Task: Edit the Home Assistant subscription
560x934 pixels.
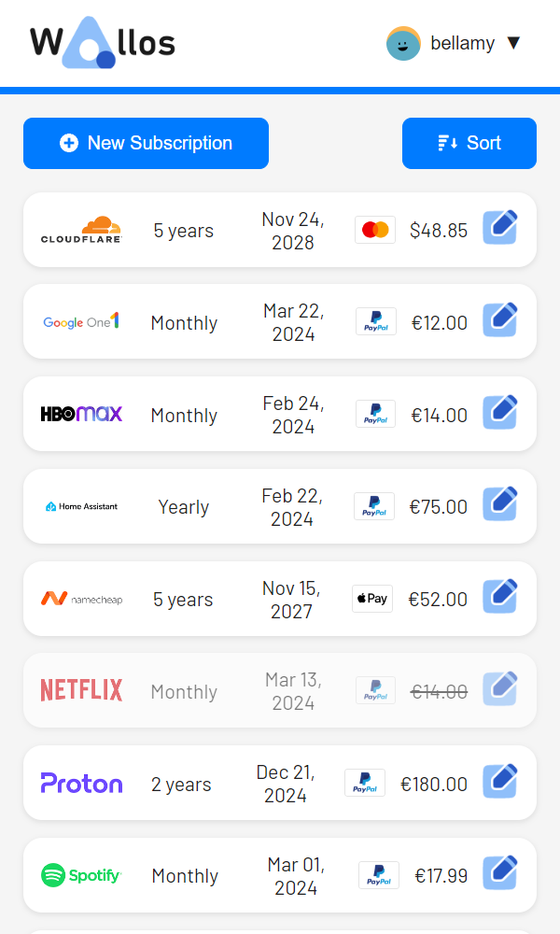Action: pos(500,504)
